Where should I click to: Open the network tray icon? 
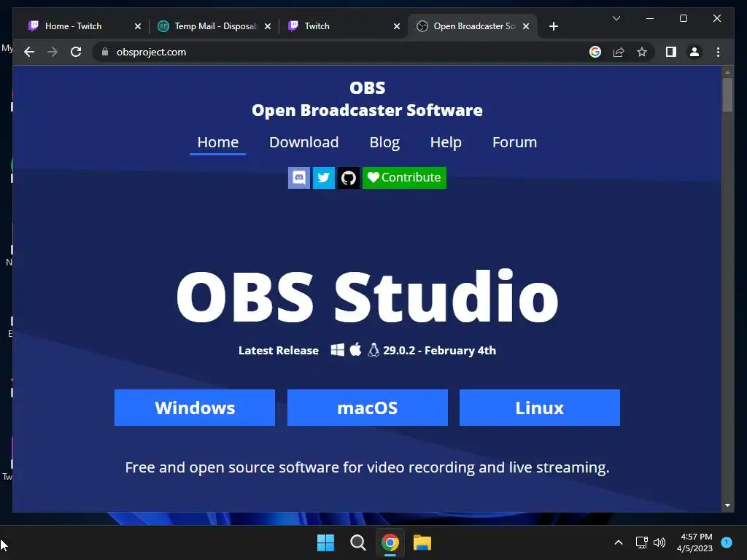(641, 542)
